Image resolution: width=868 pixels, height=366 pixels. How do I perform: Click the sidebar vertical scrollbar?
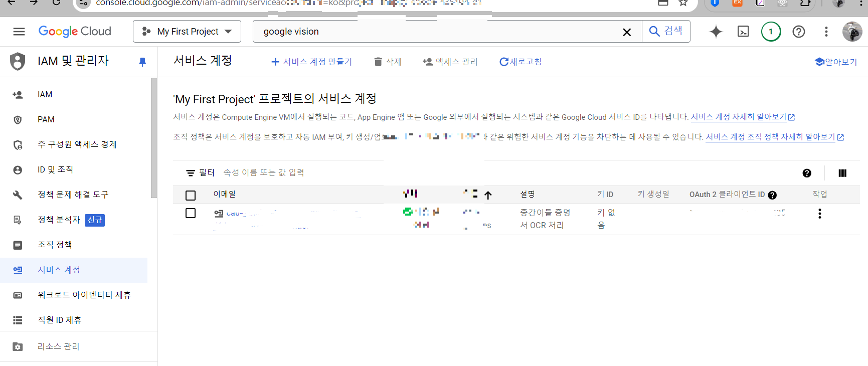coord(154,138)
